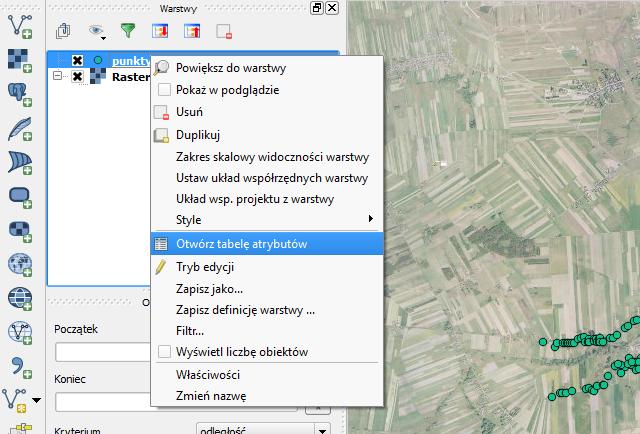
Task: Click the Expand All layers icon
Action: click(x=160, y=31)
